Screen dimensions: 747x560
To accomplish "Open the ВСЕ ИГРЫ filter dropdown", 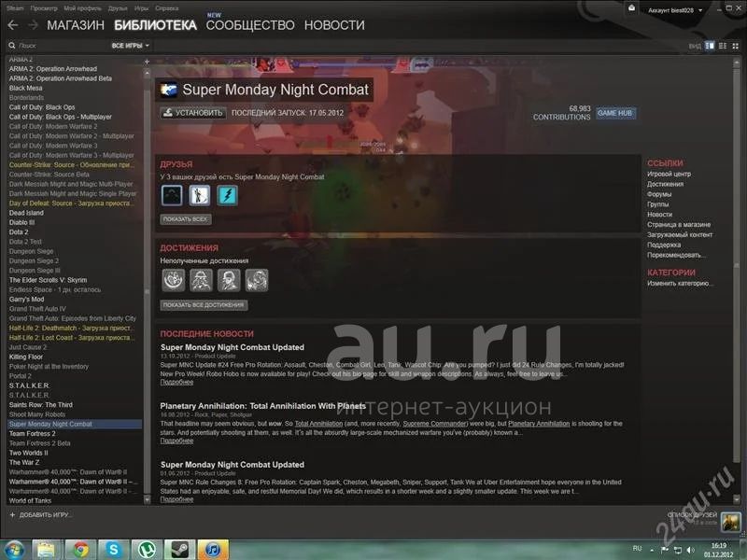I will (130, 46).
